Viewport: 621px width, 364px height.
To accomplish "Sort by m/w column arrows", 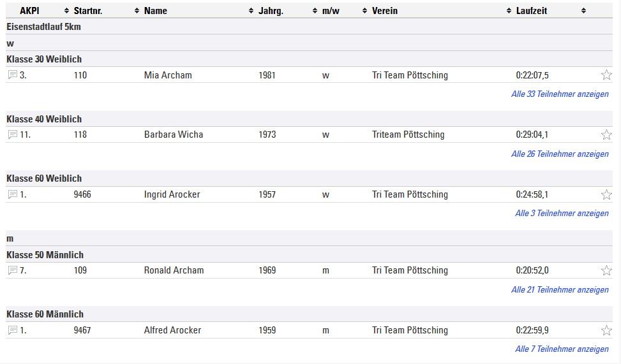I will 365,11.
